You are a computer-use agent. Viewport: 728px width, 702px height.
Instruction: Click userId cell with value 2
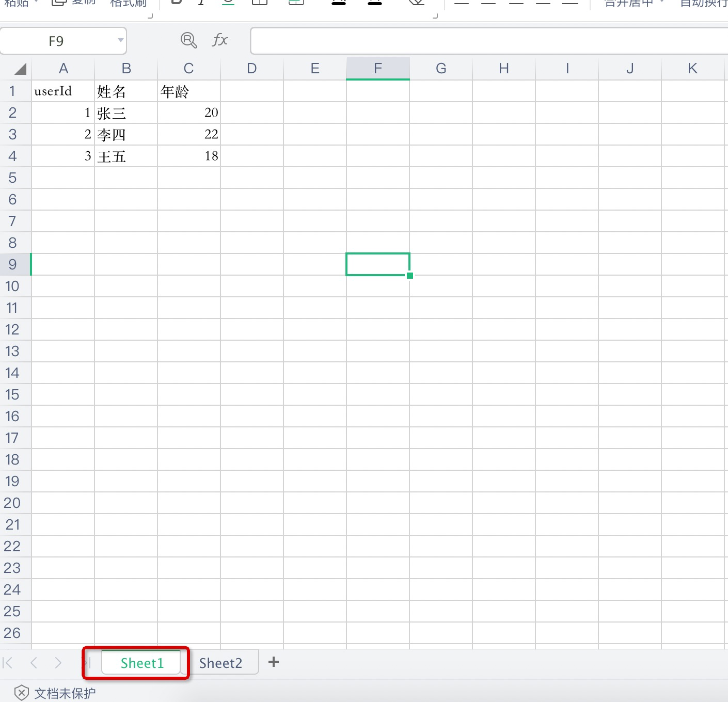point(63,135)
